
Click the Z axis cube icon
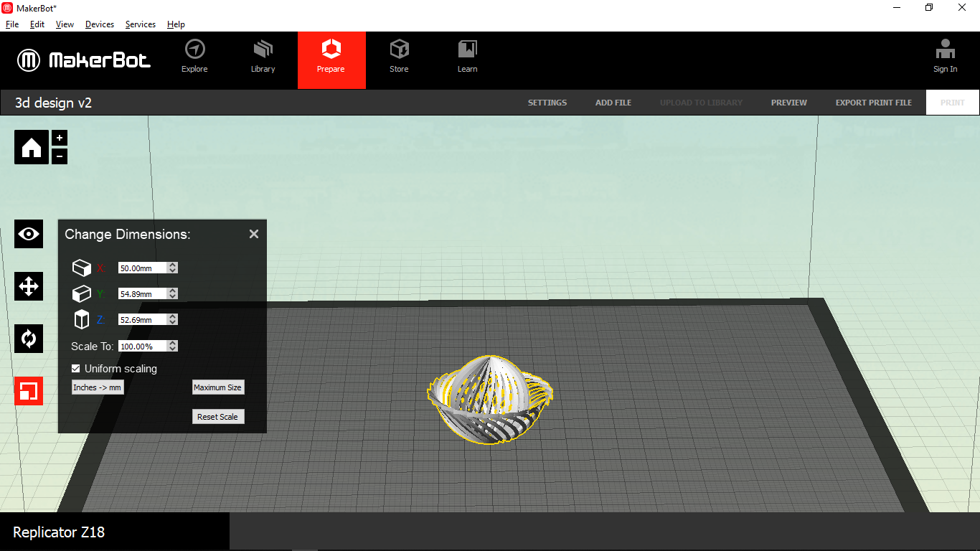(x=82, y=319)
